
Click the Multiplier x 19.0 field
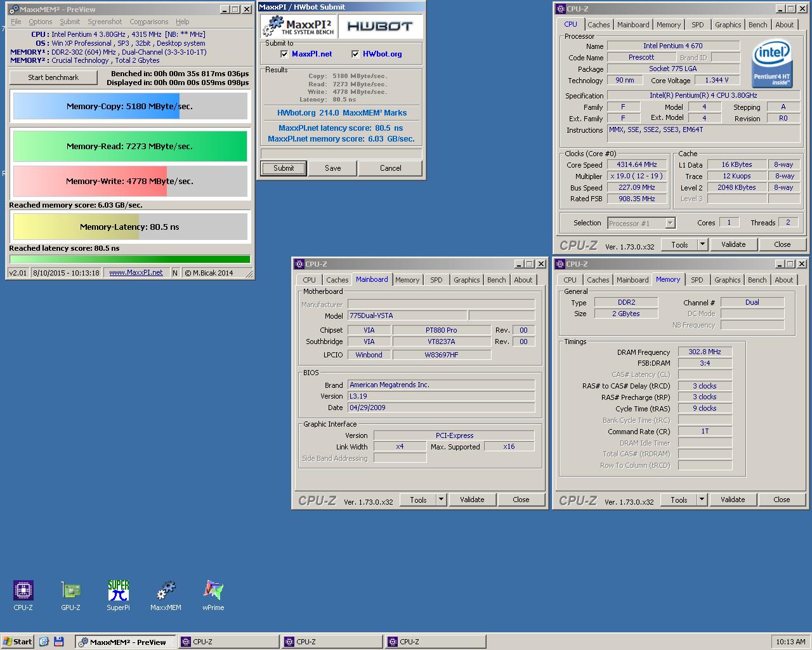click(x=637, y=176)
